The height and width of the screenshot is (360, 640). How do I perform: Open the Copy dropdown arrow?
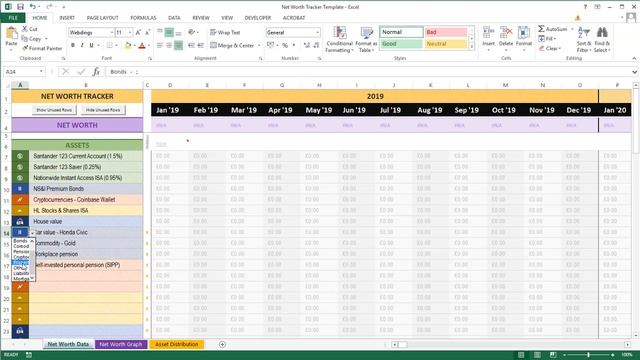(46, 39)
